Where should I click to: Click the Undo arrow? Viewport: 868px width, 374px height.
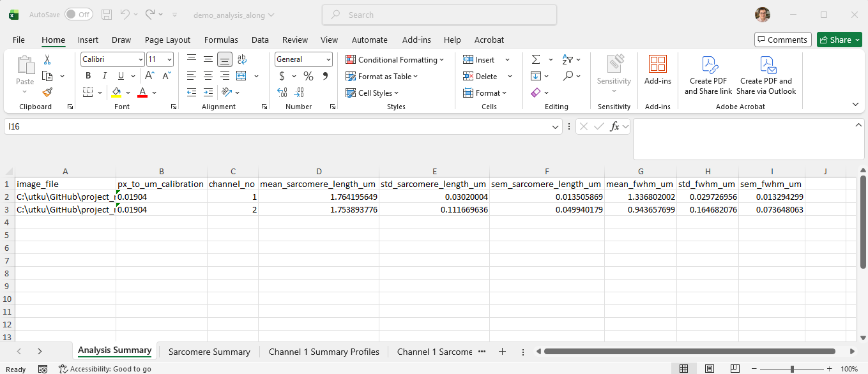[x=125, y=14]
